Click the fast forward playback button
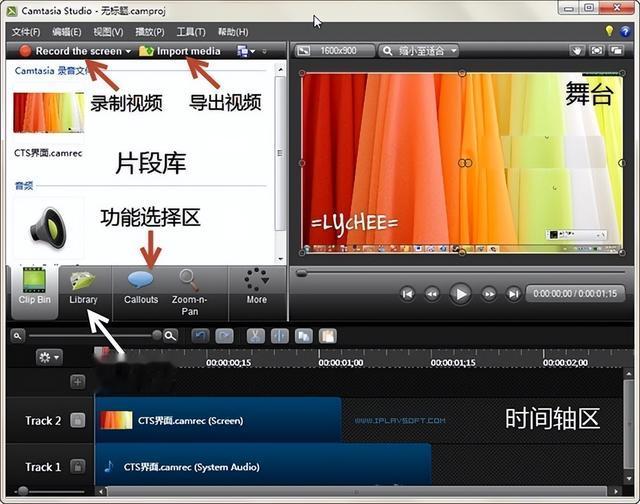 click(489, 294)
